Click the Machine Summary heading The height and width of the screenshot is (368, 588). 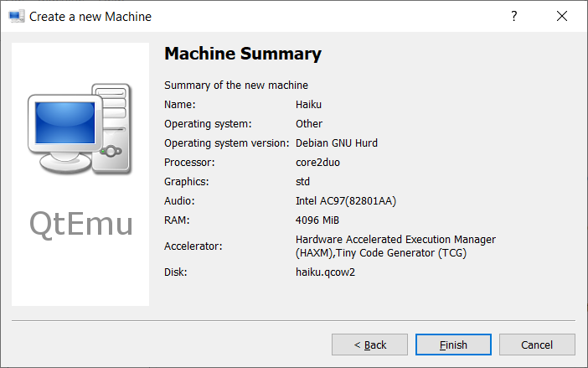click(242, 54)
